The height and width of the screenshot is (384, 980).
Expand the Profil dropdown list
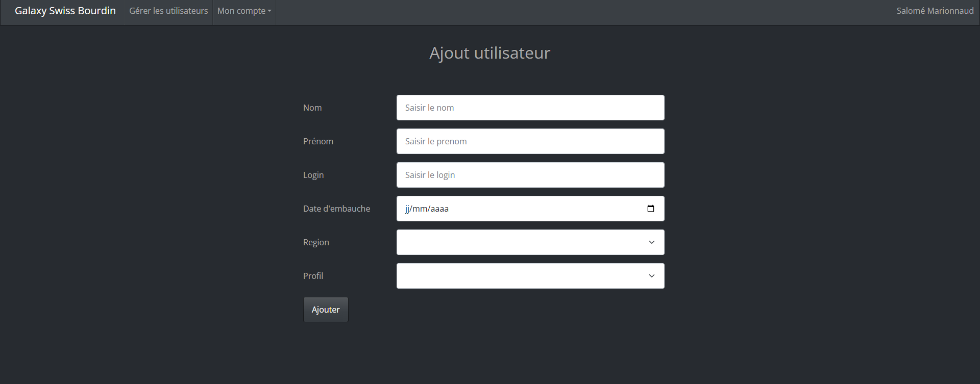(530, 276)
